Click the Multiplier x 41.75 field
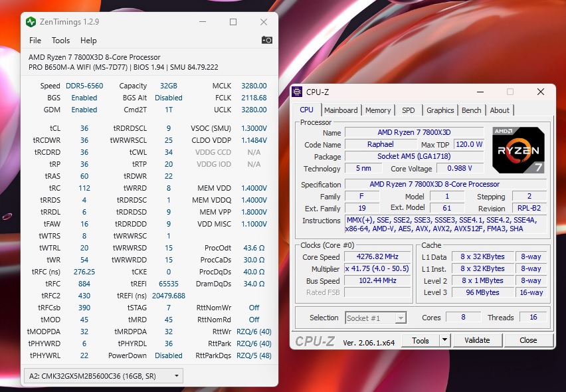566x392 pixels. pyautogui.click(x=377, y=268)
